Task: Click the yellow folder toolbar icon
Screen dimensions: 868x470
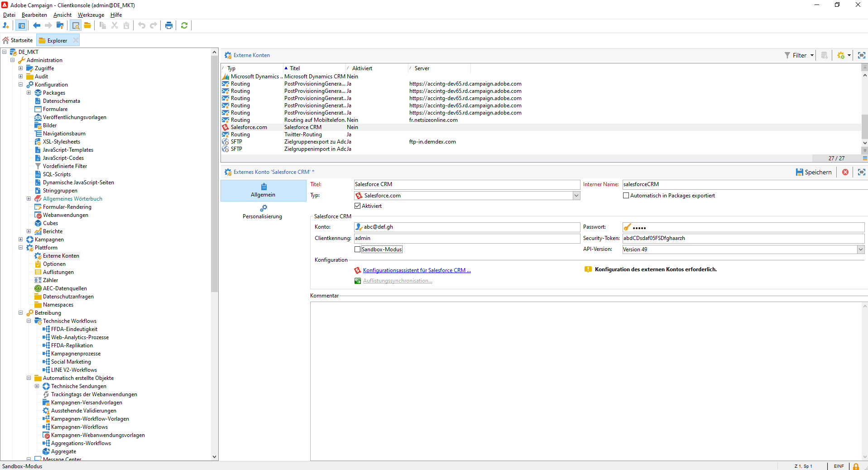Action: pos(87,25)
